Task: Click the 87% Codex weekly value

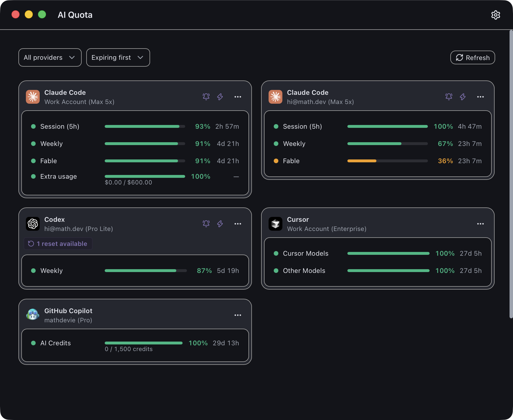Action: coord(204,271)
